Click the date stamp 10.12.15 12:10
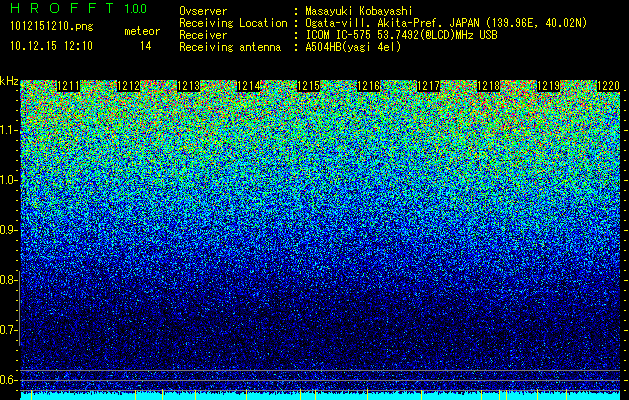 tap(51, 46)
